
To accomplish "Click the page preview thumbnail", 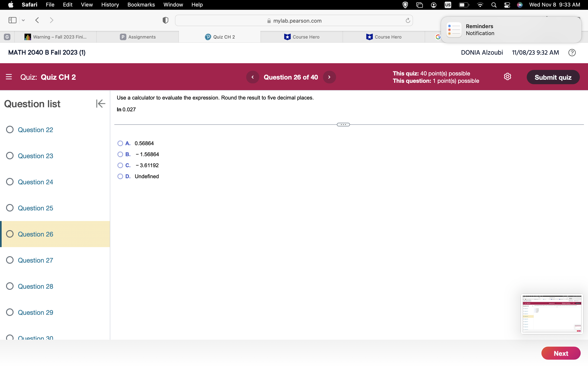I will click(x=552, y=314).
